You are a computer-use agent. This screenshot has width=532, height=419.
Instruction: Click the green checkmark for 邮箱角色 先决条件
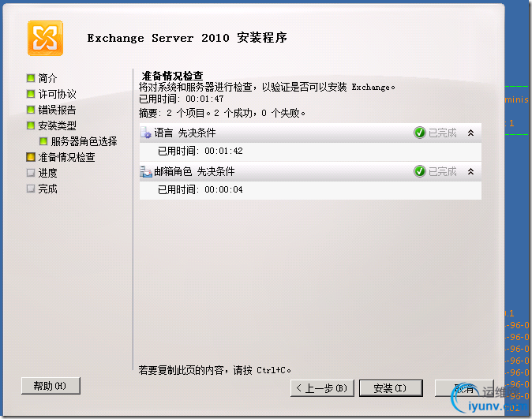pos(420,171)
